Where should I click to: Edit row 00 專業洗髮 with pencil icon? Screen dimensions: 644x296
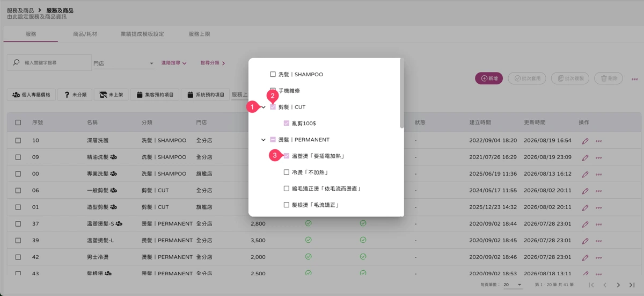click(585, 174)
